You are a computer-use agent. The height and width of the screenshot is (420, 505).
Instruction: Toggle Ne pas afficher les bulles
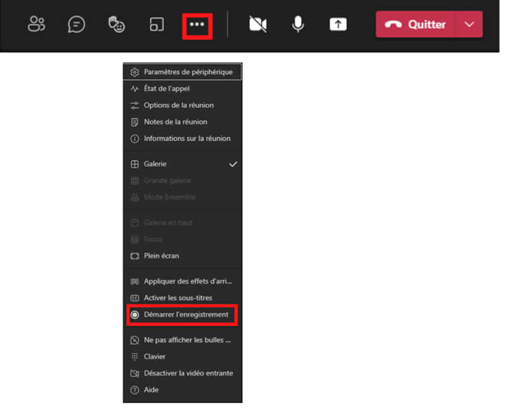coord(182,340)
